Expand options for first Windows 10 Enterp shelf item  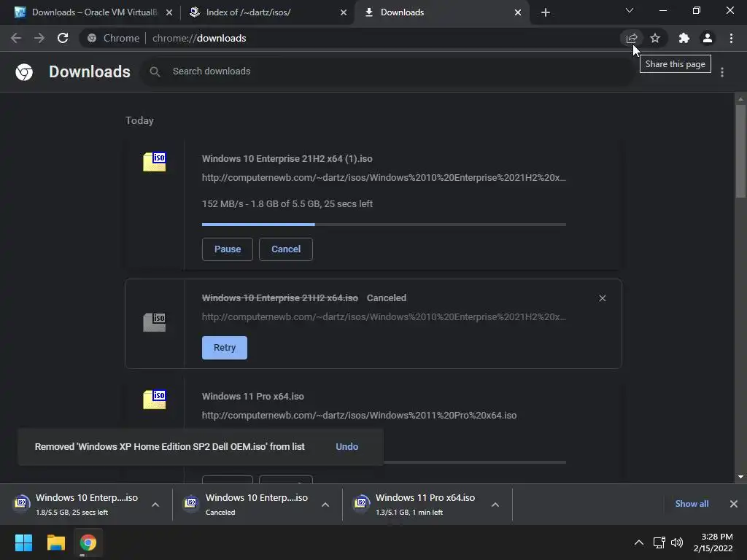click(x=155, y=505)
